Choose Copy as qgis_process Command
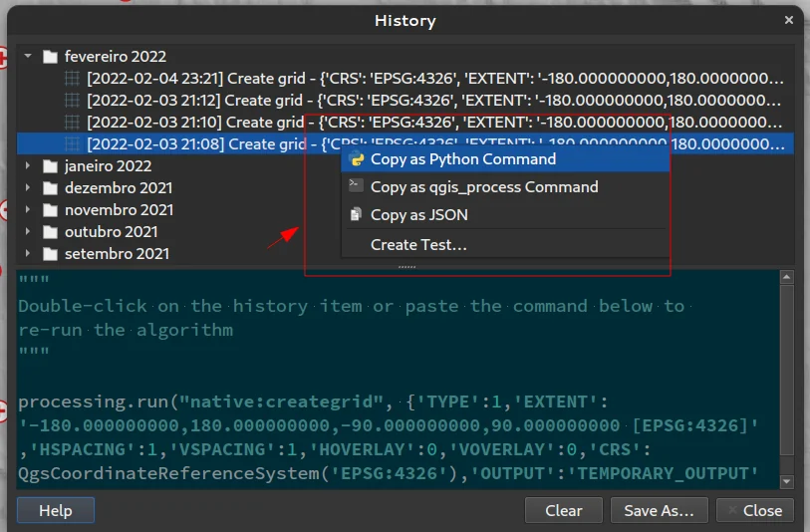Screen dimensions: 810x532 click(x=484, y=186)
